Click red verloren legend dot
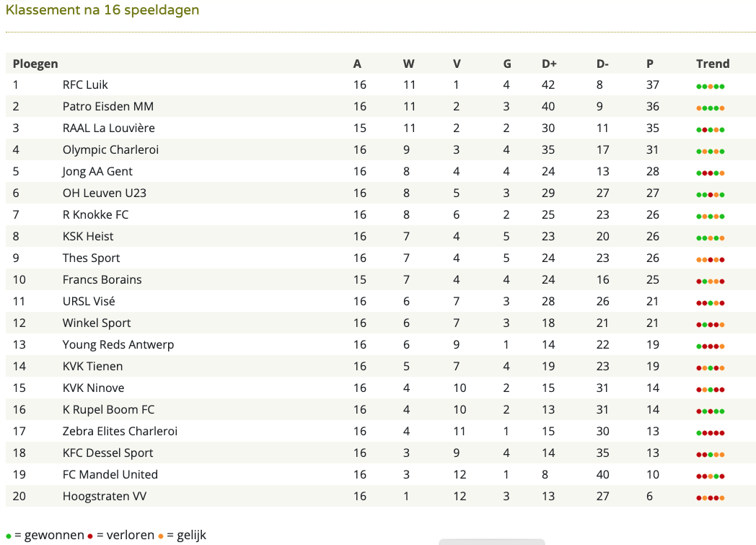 (x=90, y=536)
